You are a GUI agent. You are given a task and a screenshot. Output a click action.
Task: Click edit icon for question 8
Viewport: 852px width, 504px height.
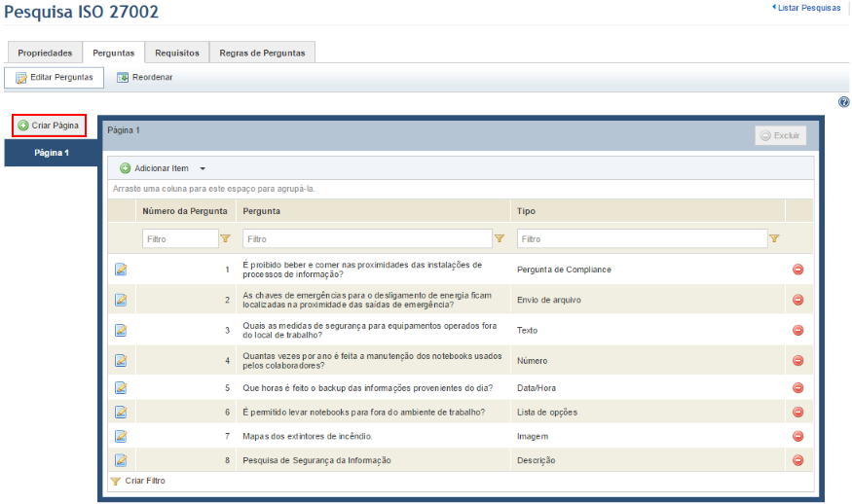point(121,460)
